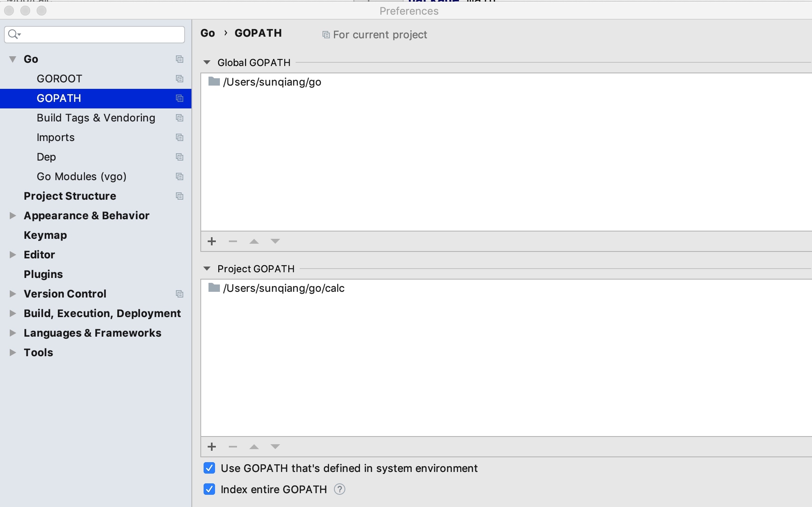Select the Build Tags & Vendoring menu item
The image size is (812, 507).
95,117
